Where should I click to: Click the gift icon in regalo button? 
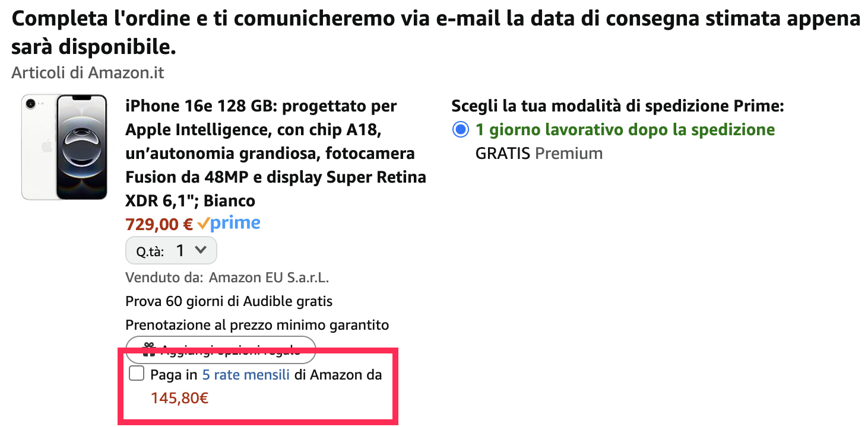pyautogui.click(x=149, y=348)
